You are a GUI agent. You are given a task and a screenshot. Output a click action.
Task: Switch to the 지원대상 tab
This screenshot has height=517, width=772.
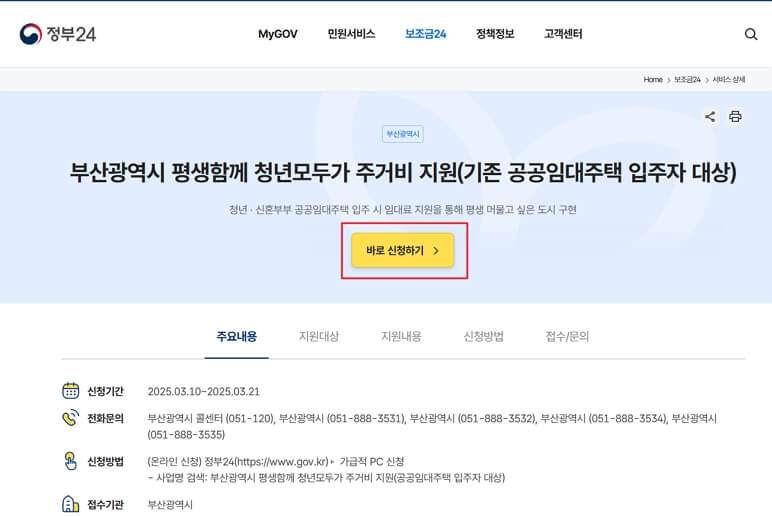pyautogui.click(x=319, y=337)
